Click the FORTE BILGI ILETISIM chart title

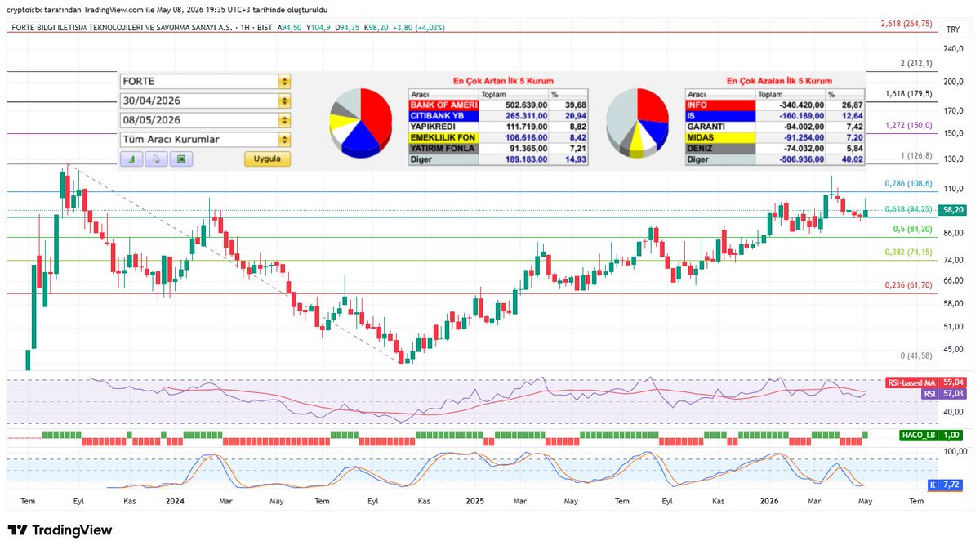coord(121,28)
